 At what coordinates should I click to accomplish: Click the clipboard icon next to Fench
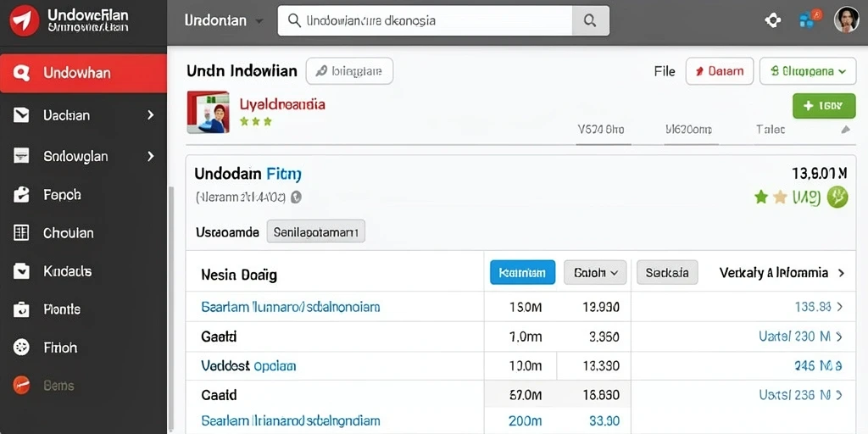[x=21, y=195]
